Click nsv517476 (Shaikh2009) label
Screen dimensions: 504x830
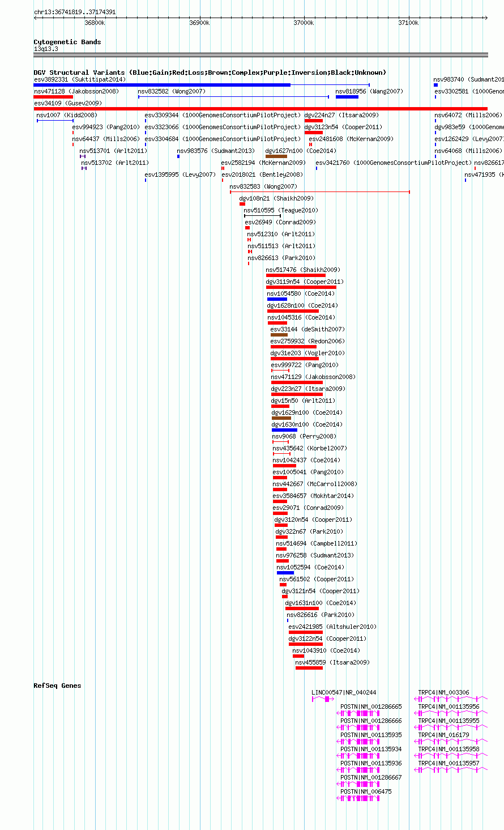coord(303,270)
